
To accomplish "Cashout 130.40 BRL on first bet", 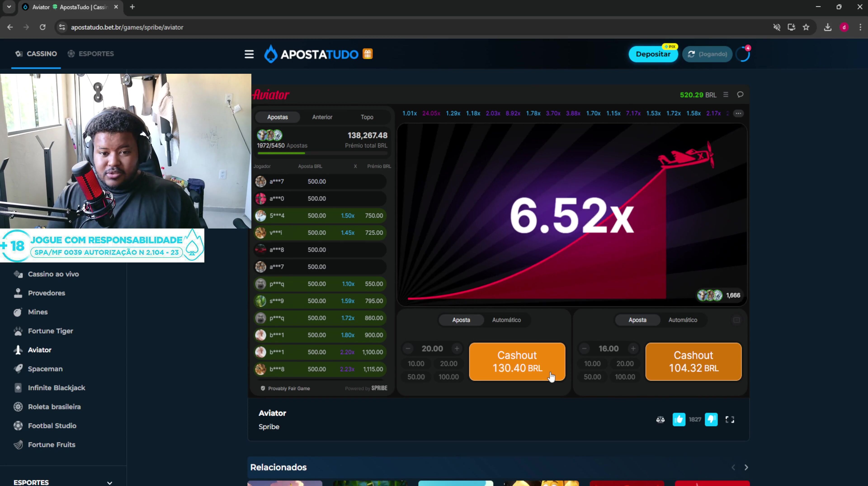I will click(517, 362).
